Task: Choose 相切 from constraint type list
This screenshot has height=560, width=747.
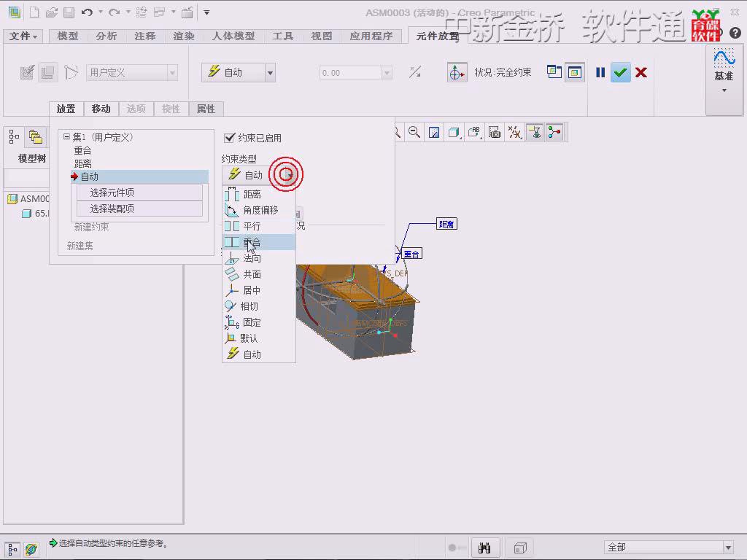Action: (259, 306)
